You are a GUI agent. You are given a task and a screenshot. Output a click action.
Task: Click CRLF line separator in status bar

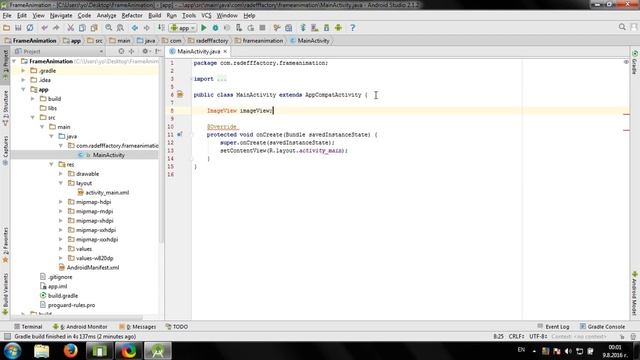(516, 337)
